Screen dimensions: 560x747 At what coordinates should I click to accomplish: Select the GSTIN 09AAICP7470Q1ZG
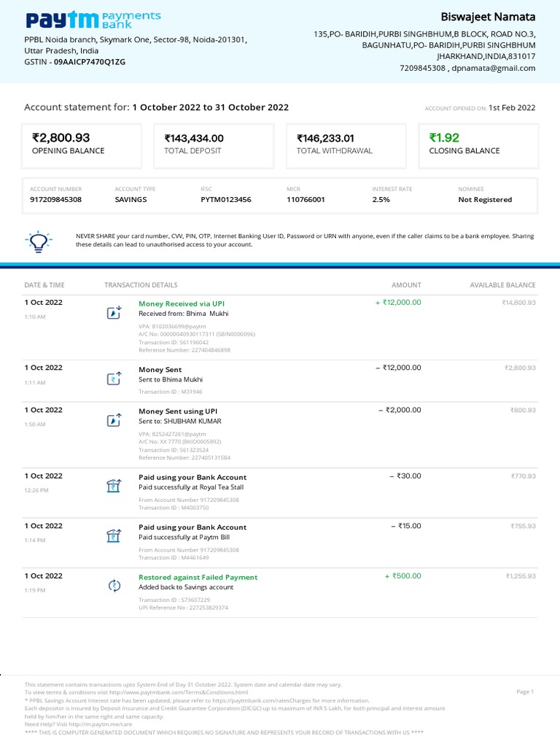(90, 62)
